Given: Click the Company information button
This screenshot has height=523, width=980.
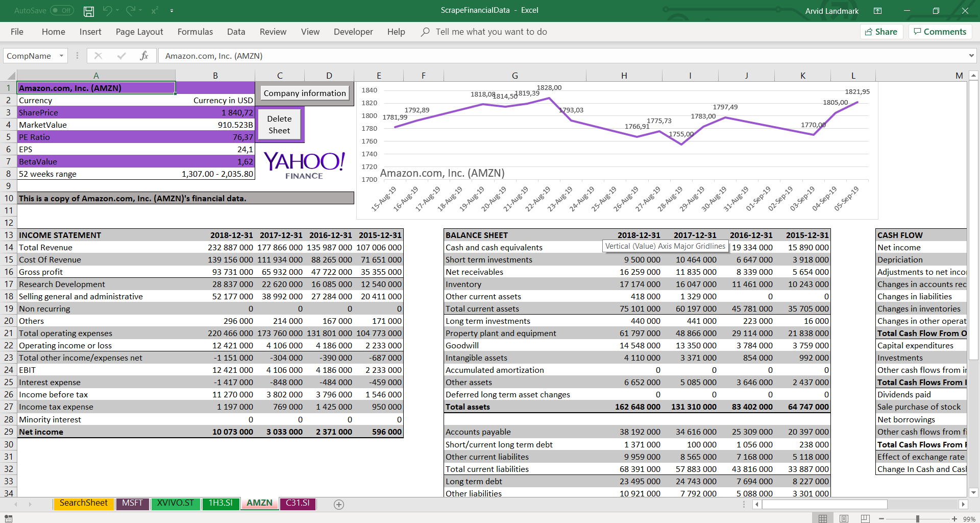Looking at the screenshot, I should (304, 93).
